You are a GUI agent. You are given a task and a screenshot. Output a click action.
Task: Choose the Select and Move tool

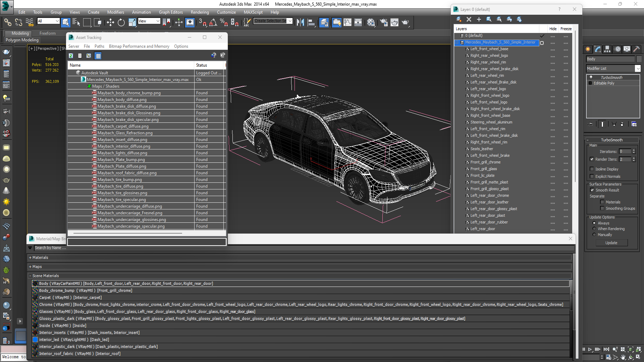point(110,22)
